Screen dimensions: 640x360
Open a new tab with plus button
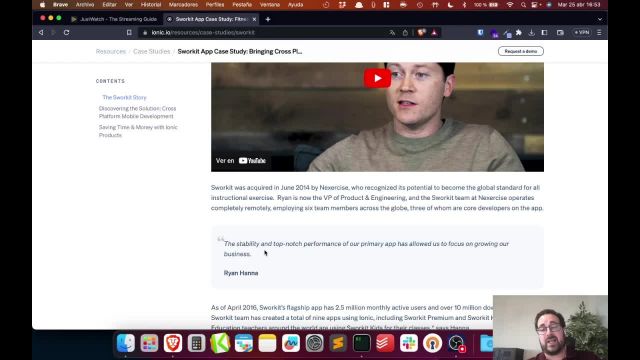(268, 19)
